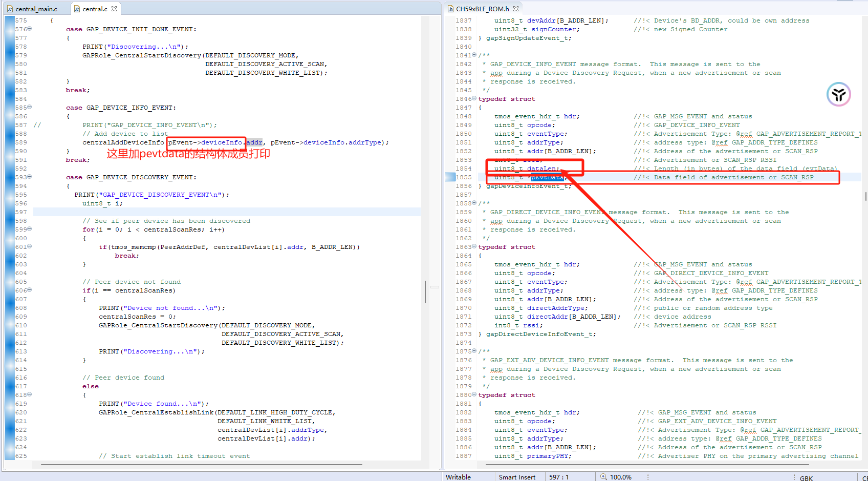This screenshot has height=481, width=868.
Task: Collapse the comment block fold at line 1841
Action: [x=474, y=55]
